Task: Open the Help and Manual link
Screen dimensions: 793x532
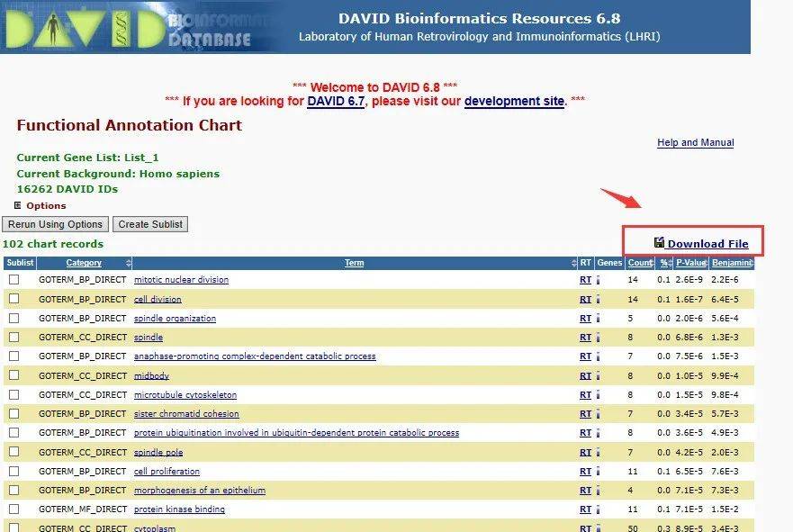Action: click(696, 142)
